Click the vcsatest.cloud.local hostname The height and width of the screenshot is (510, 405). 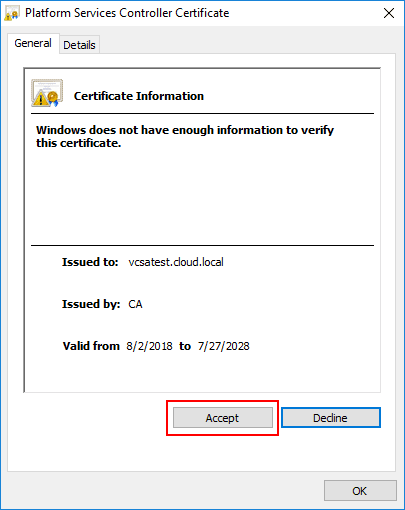tap(176, 262)
